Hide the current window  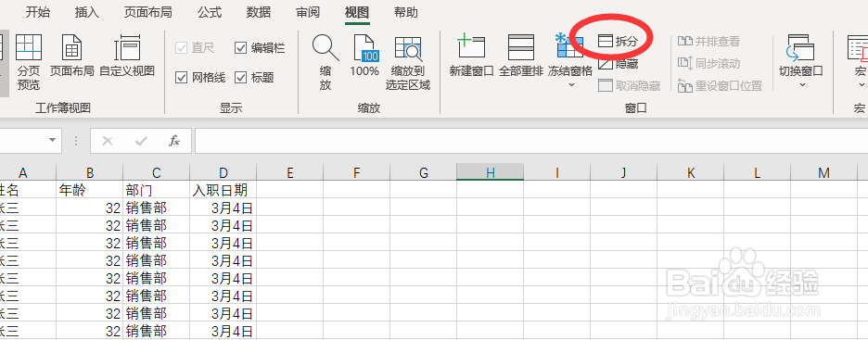[619, 64]
